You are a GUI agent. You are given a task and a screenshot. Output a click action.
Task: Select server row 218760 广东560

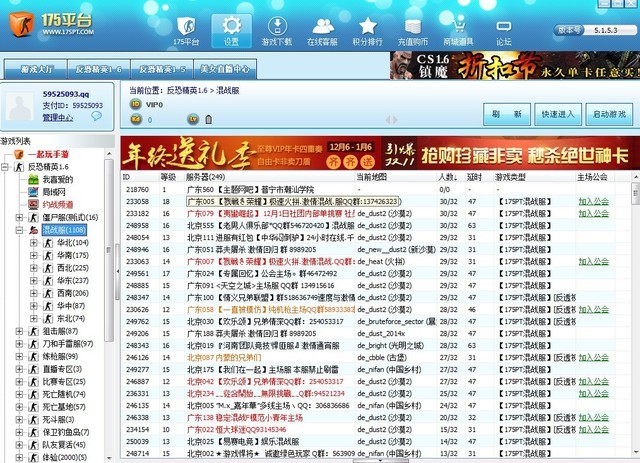[376, 190]
